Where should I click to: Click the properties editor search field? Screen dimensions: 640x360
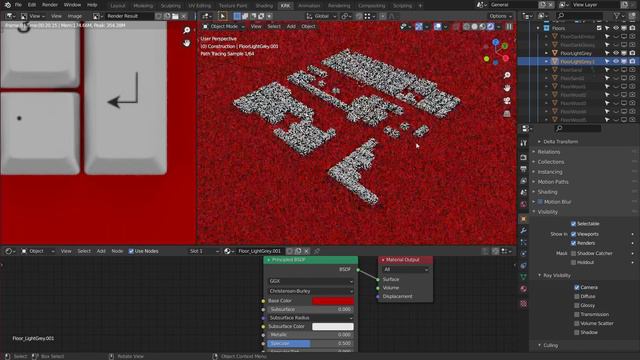coord(578,129)
